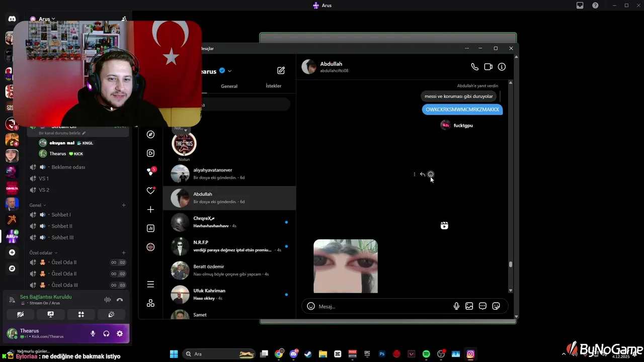The image size is (644, 362).
Task: Start a Discord activity
Action: [81, 314]
